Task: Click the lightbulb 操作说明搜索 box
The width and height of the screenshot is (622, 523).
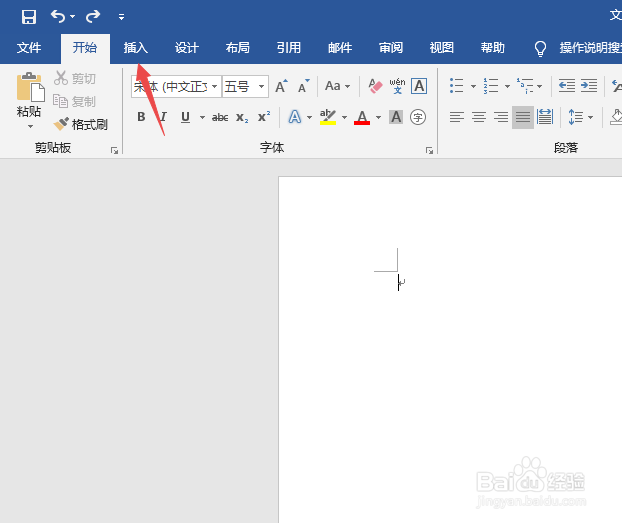Action: click(x=578, y=48)
